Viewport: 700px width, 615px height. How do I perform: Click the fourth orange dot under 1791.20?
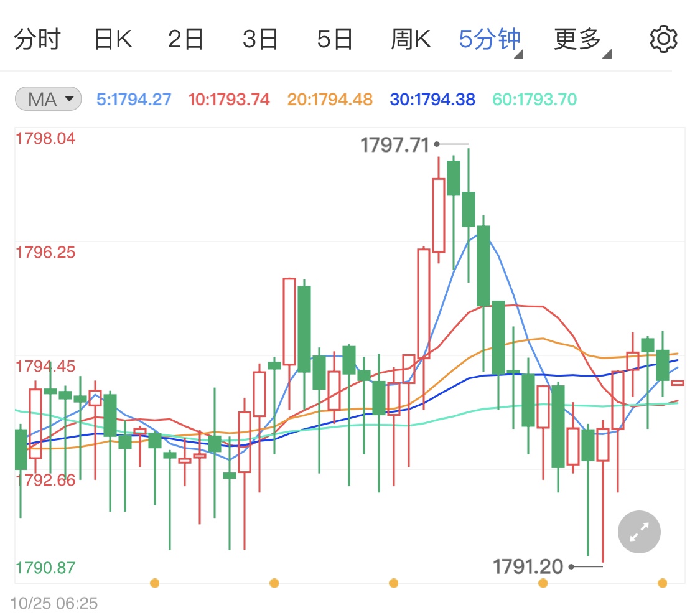tap(543, 583)
